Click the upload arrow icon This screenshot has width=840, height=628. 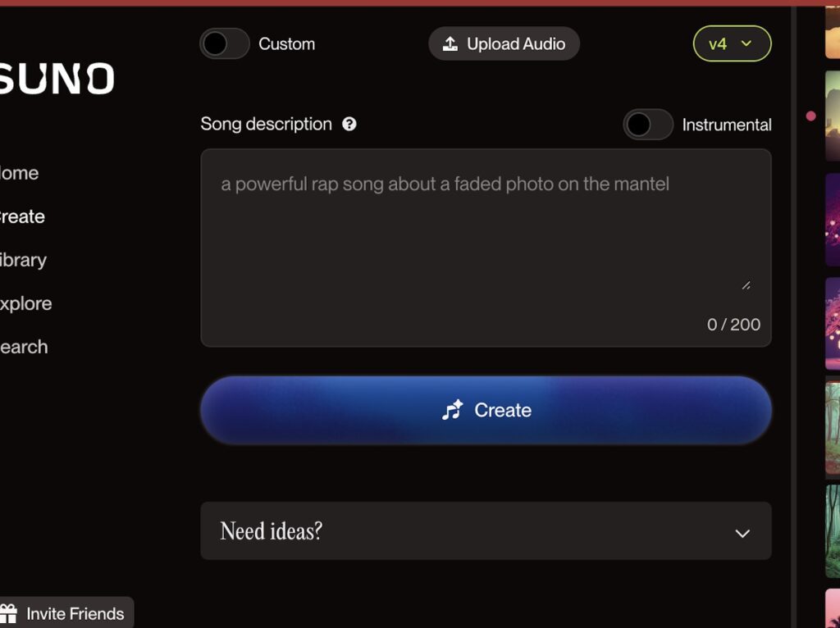[450, 44]
